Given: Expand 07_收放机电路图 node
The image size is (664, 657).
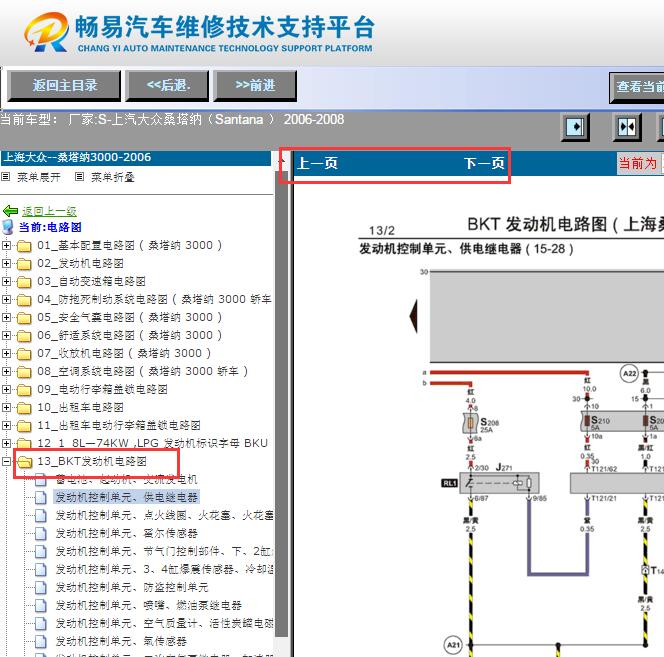Looking at the screenshot, I should tap(6, 353).
